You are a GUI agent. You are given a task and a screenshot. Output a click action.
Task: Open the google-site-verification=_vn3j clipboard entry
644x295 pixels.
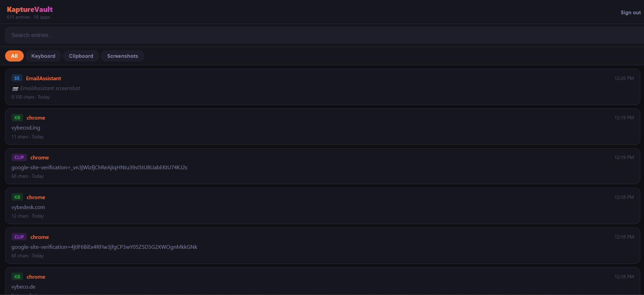(323, 166)
